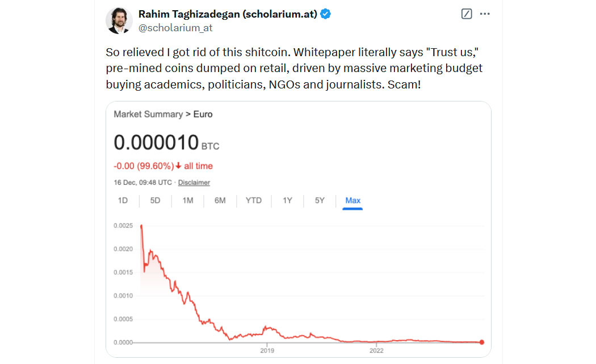Open the Disclaimer link

point(194,183)
